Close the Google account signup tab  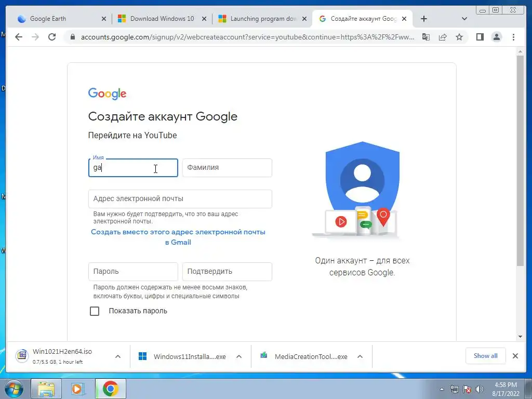click(x=404, y=19)
